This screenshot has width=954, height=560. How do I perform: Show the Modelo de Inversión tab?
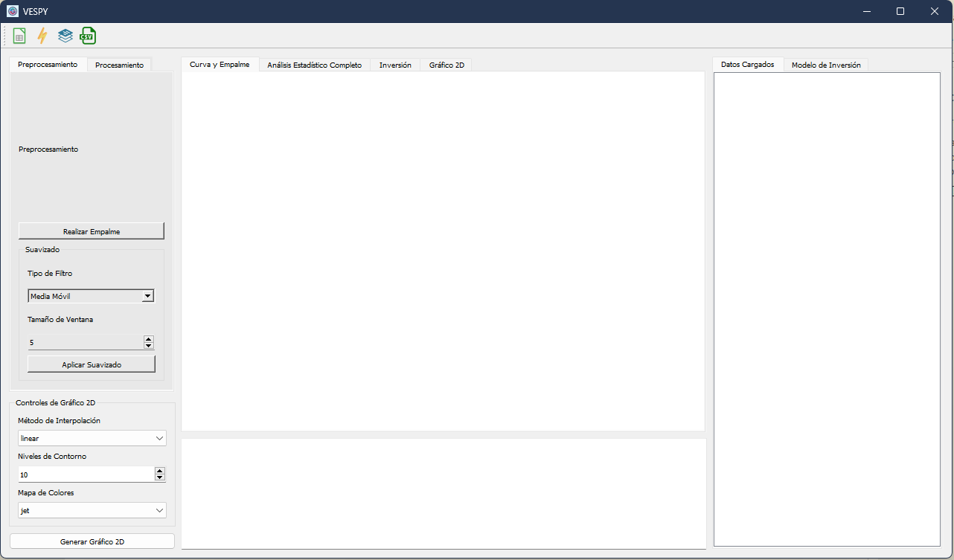pos(825,65)
